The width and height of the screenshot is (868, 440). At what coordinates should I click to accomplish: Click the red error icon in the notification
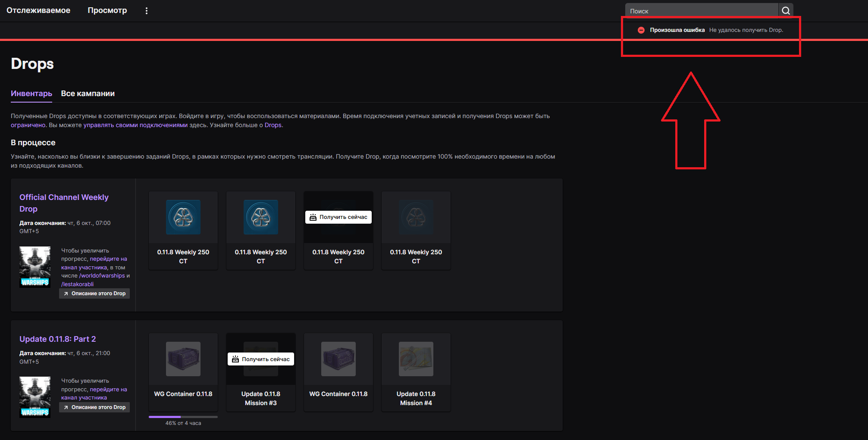click(641, 30)
